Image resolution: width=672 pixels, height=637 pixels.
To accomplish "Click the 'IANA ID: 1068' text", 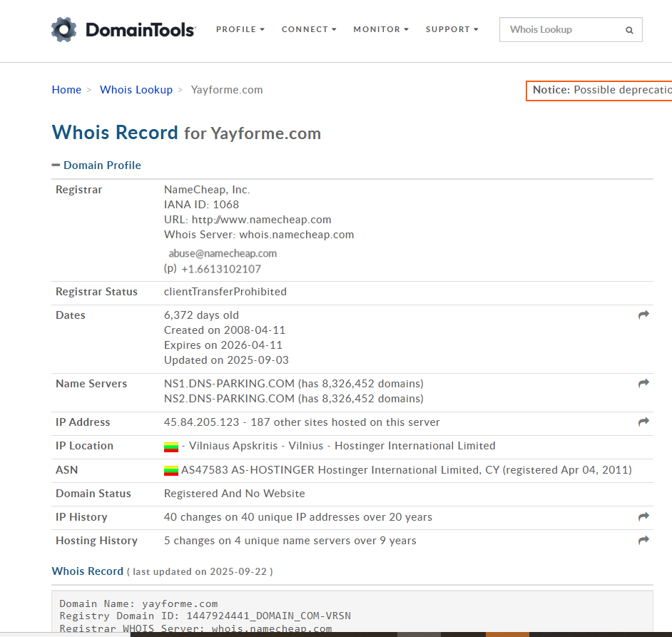I will click(201, 205).
